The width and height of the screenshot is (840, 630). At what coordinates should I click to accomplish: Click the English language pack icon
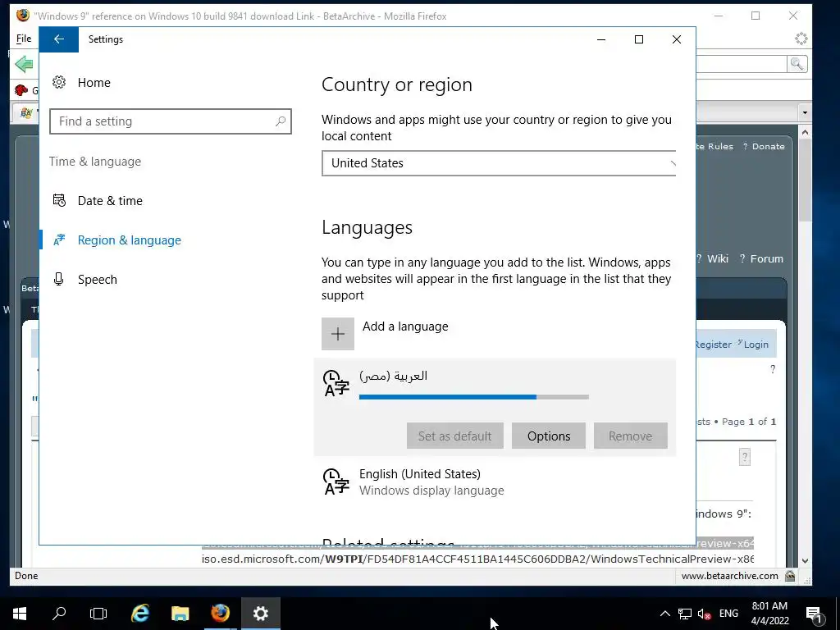pyautogui.click(x=336, y=482)
